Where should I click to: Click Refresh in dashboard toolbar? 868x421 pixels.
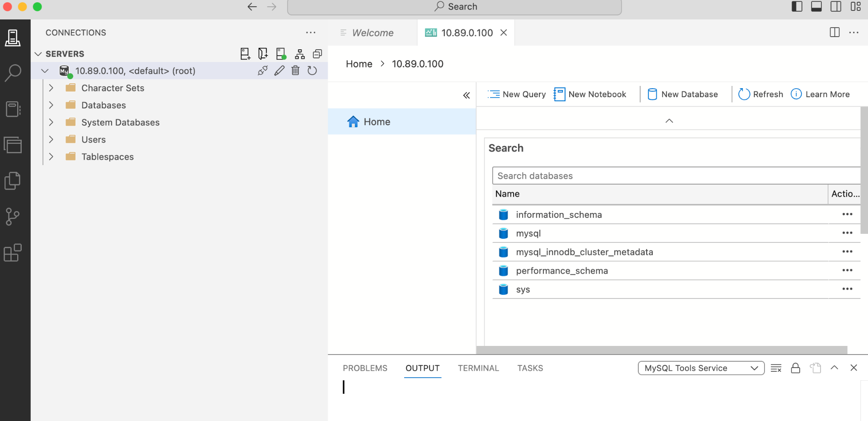[761, 94]
